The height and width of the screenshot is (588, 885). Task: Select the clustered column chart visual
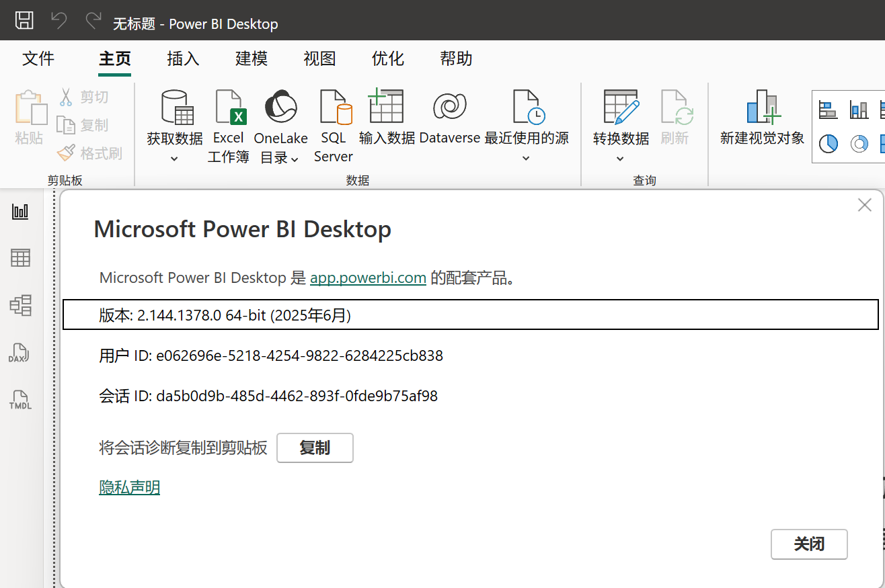[859, 110]
